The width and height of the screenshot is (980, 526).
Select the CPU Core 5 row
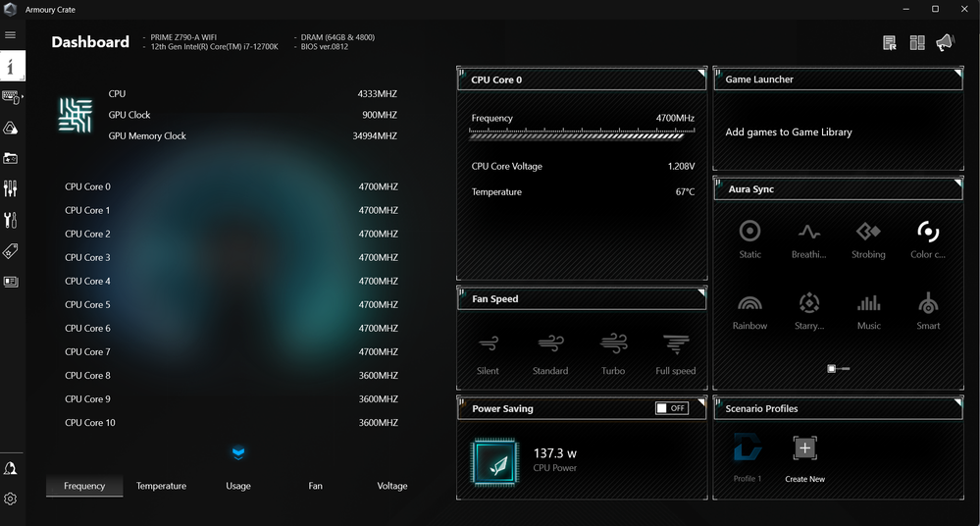(232, 304)
